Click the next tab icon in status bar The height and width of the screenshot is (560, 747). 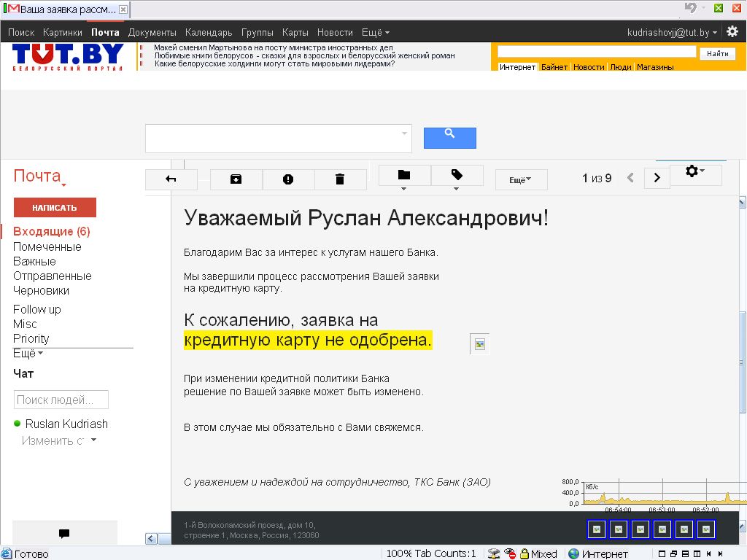pyautogui.click(x=721, y=554)
